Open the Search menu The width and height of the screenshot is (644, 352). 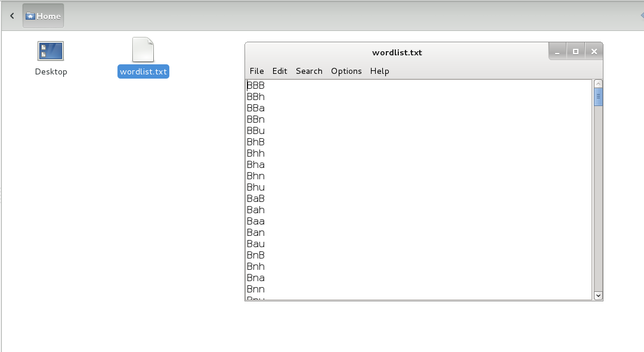point(309,71)
